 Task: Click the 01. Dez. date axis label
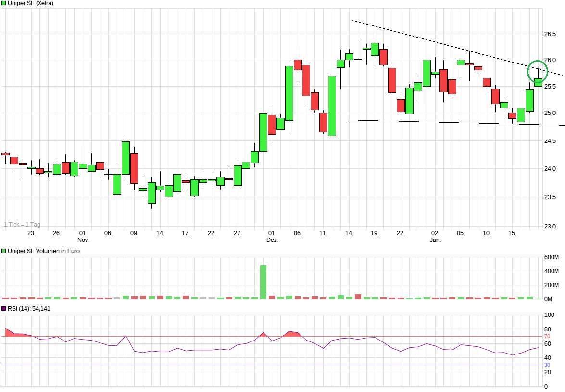(x=272, y=236)
